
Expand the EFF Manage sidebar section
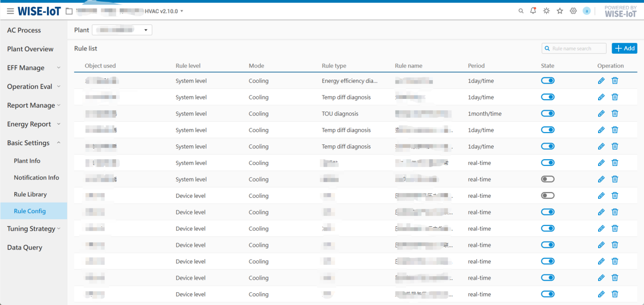(33, 68)
